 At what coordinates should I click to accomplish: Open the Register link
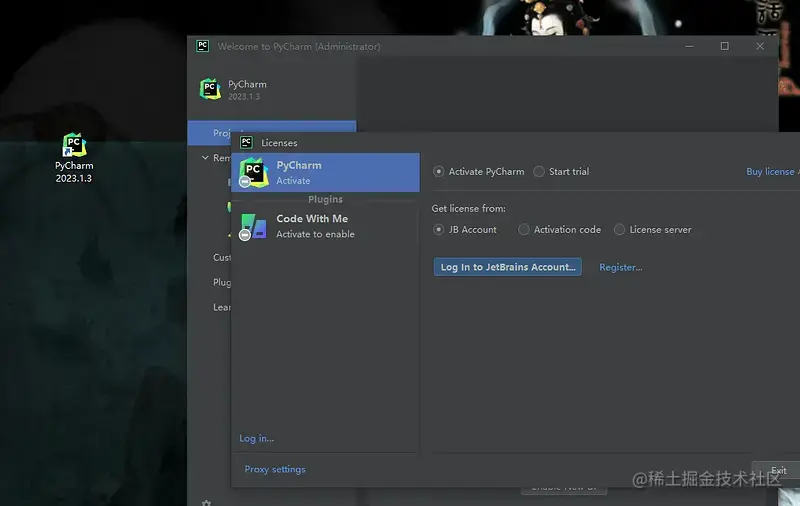tap(620, 267)
